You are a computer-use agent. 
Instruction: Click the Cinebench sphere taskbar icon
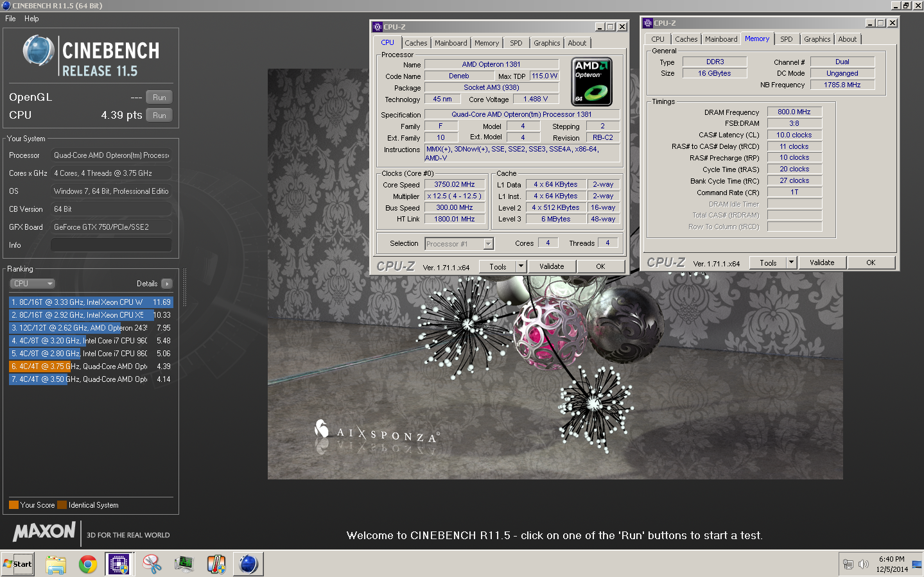pos(248,564)
